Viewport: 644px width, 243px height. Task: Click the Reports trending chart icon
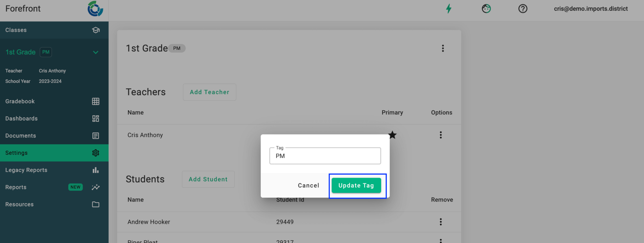click(96, 187)
